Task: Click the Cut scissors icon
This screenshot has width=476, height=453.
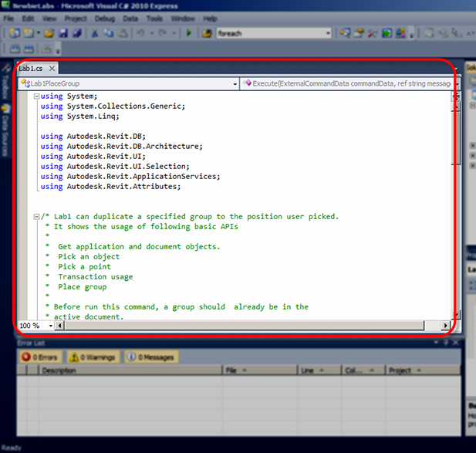Action: [x=95, y=32]
